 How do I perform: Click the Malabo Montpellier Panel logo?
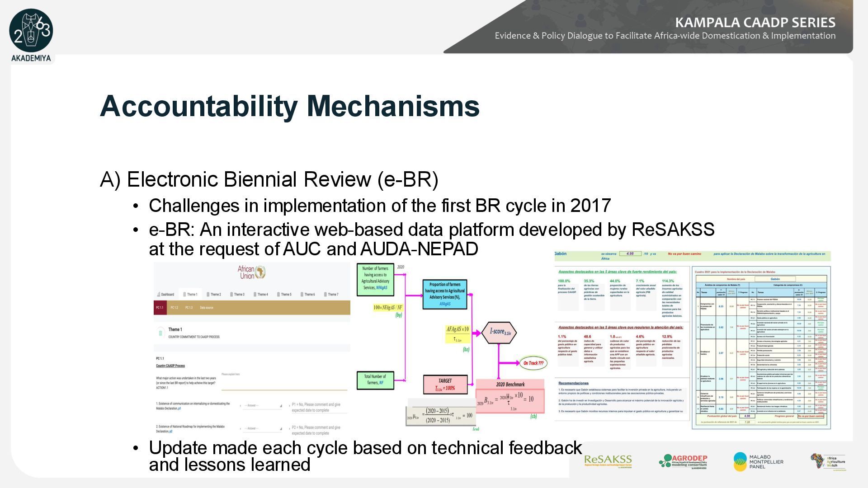click(758, 461)
